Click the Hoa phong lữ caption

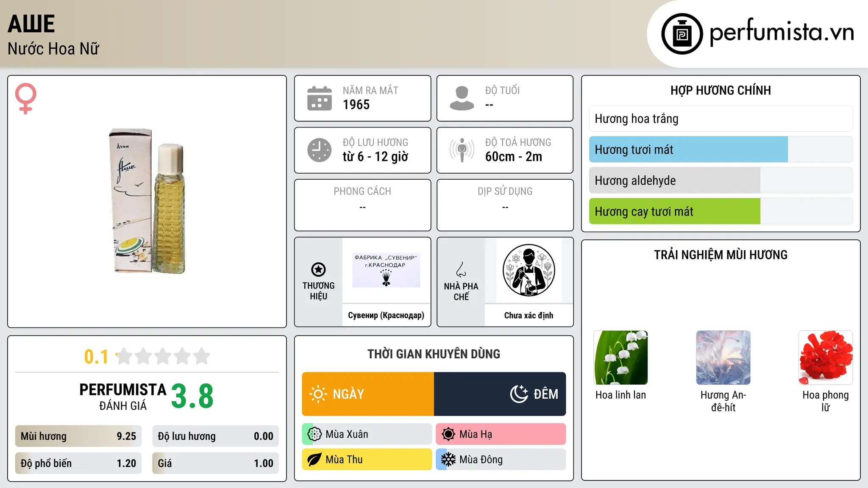coord(826,401)
